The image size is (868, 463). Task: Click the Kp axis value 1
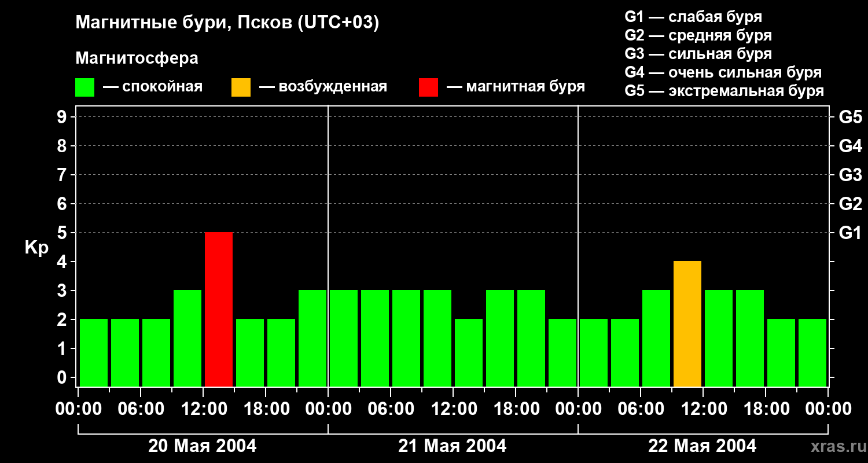click(63, 348)
